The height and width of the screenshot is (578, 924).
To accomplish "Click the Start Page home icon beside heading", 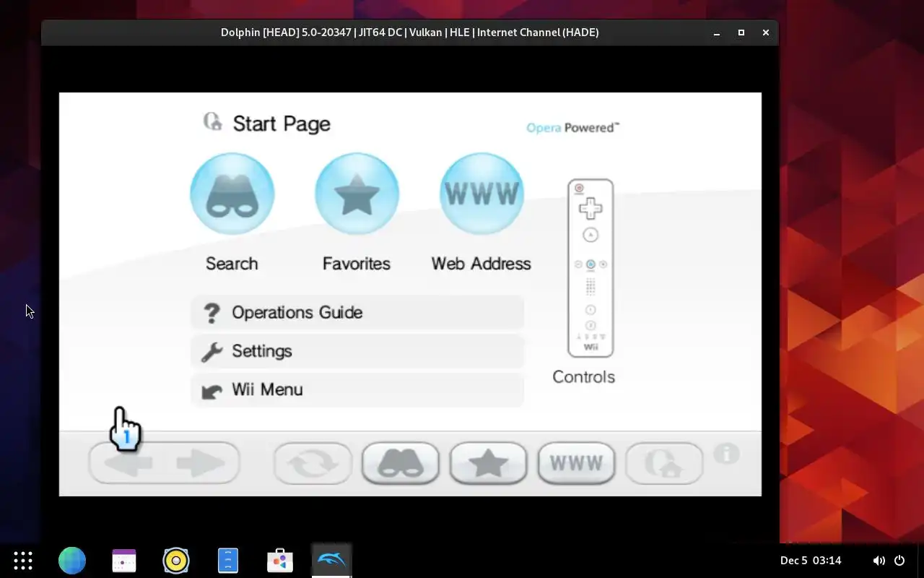I will click(x=213, y=121).
